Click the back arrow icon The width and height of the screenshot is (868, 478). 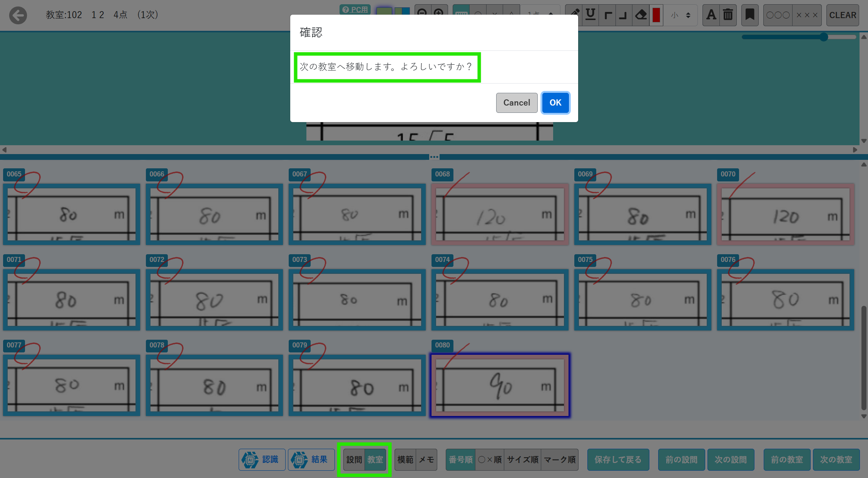tap(18, 15)
